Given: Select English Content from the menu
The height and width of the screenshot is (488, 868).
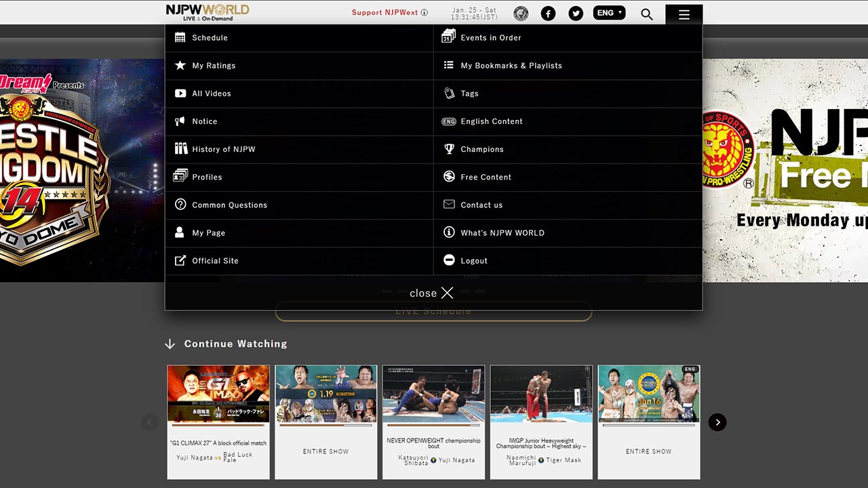Looking at the screenshot, I should [568, 121].
